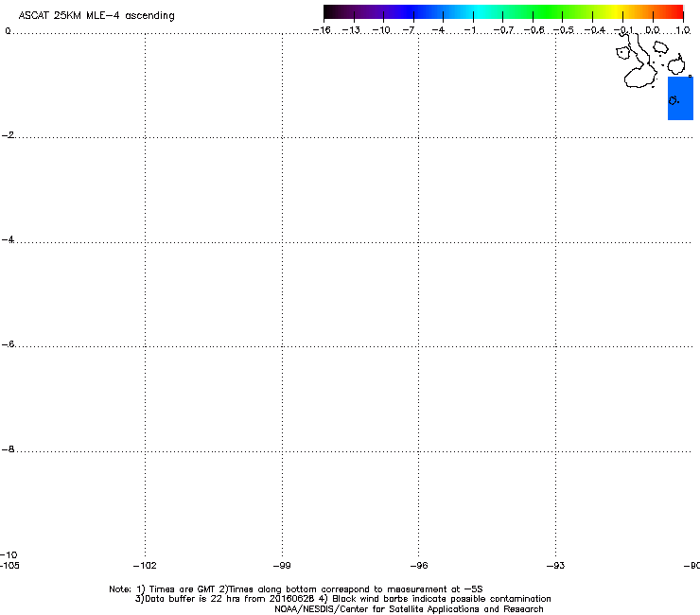The width and height of the screenshot is (700, 615).
Task: Click the 0.0 color scale label
Action: tap(653, 30)
